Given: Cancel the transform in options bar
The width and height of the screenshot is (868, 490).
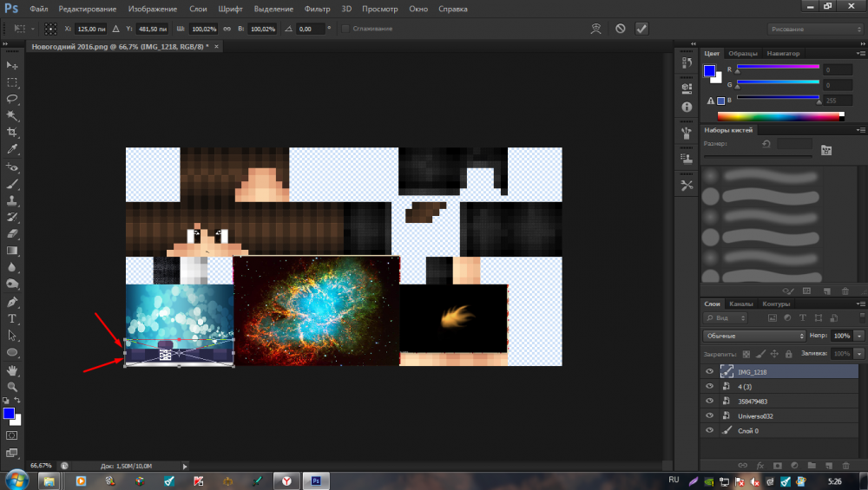Looking at the screenshot, I should (x=620, y=29).
